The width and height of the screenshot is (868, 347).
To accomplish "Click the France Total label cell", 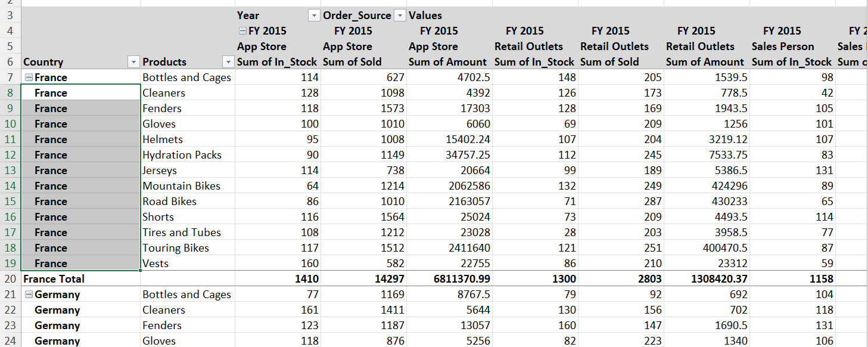I will [54, 279].
